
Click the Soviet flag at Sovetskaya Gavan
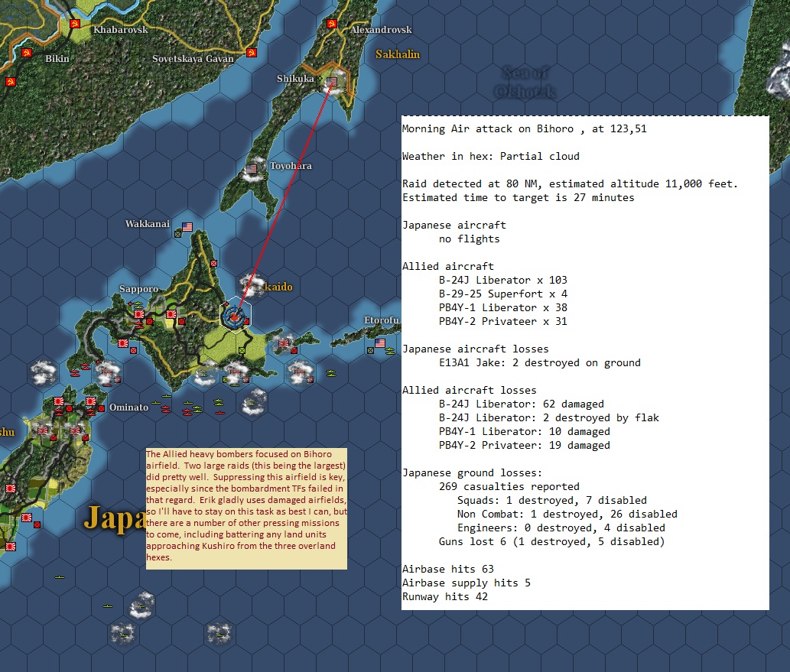(x=252, y=53)
